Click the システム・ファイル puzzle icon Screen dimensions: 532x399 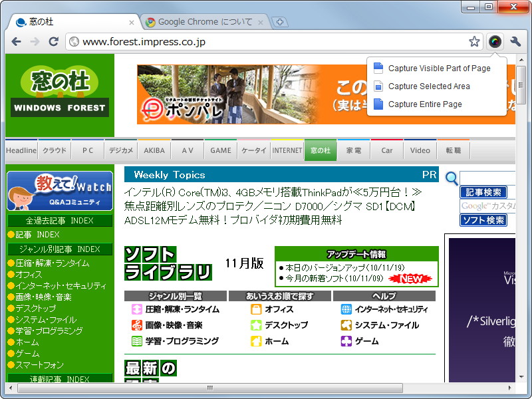[346, 325]
